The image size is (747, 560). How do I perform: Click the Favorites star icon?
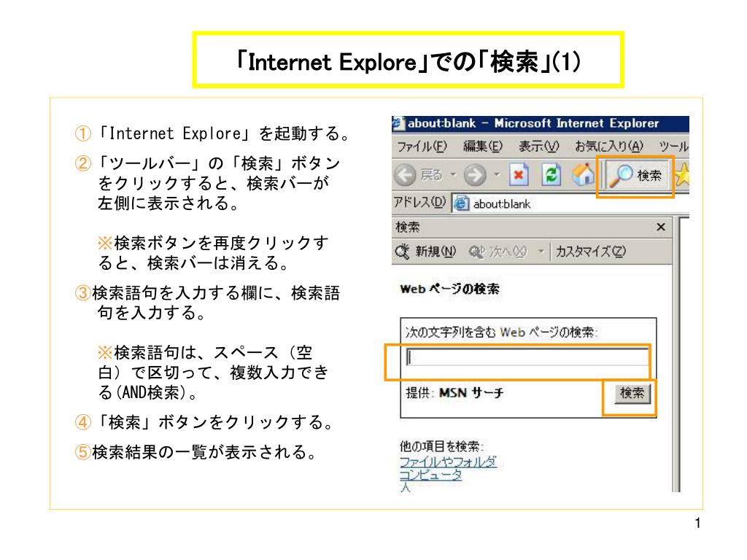point(682,175)
